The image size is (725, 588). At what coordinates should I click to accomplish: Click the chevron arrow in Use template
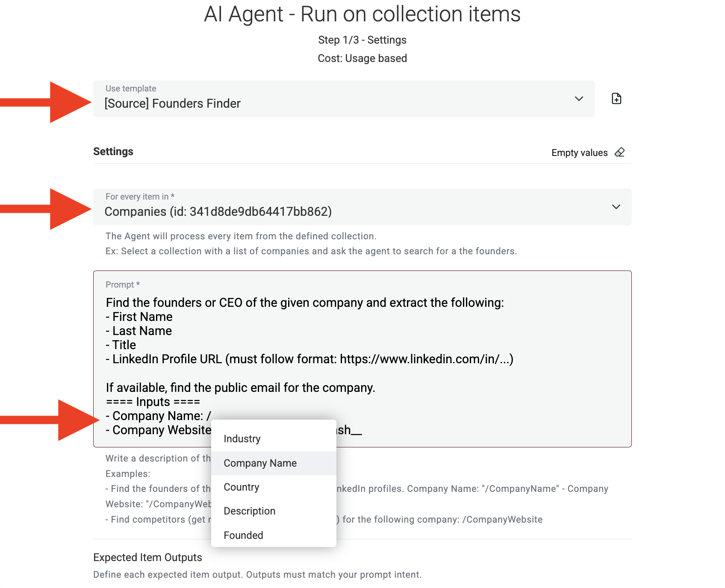(579, 99)
